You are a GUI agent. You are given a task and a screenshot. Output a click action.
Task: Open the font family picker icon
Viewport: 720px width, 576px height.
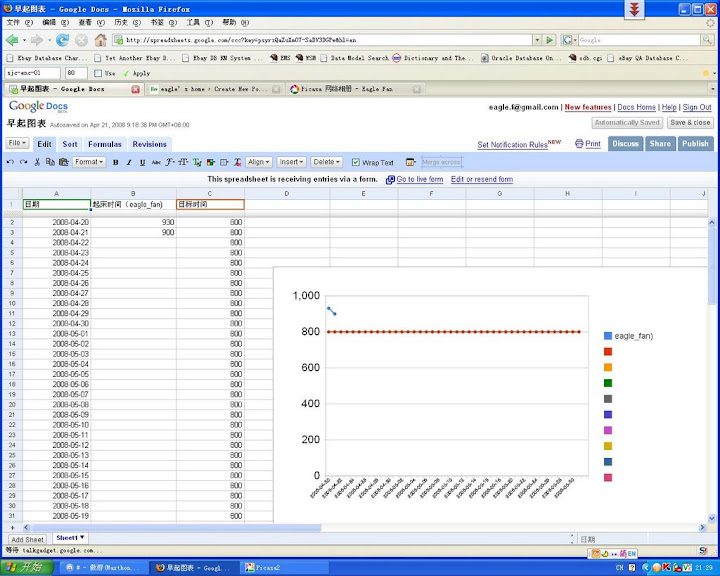click(169, 162)
